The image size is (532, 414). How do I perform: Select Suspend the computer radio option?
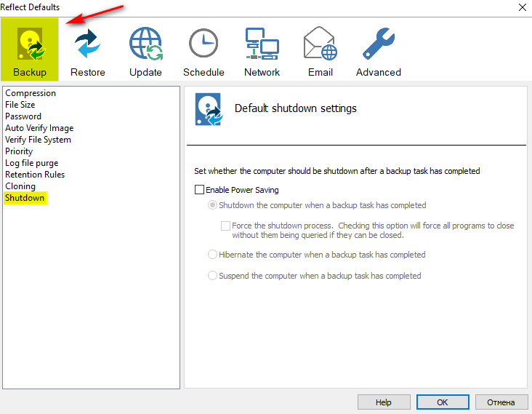click(x=212, y=276)
